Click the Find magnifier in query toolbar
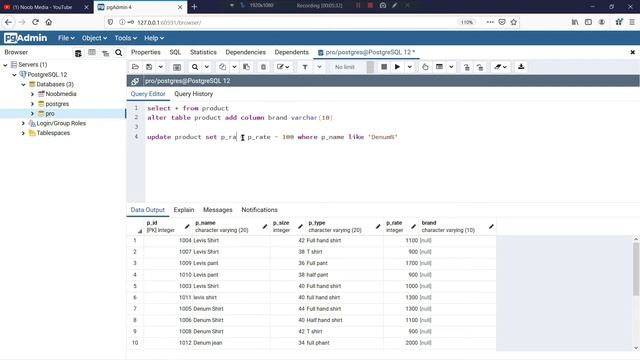 point(195,67)
